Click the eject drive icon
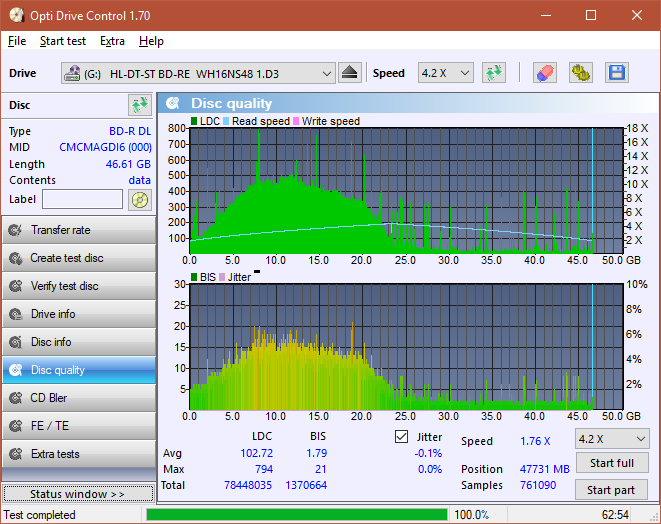 [349, 73]
